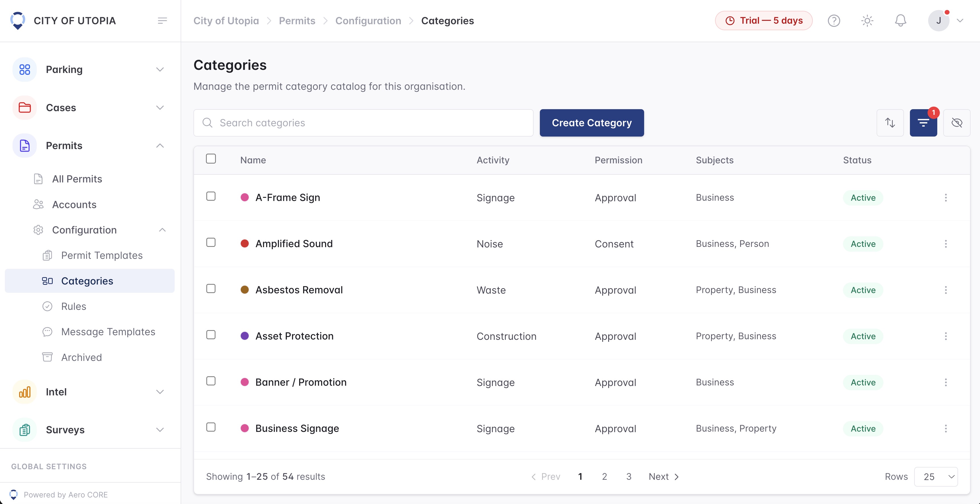Open row actions for Asset Protection
Viewport: 980px width, 504px height.
[946, 336]
